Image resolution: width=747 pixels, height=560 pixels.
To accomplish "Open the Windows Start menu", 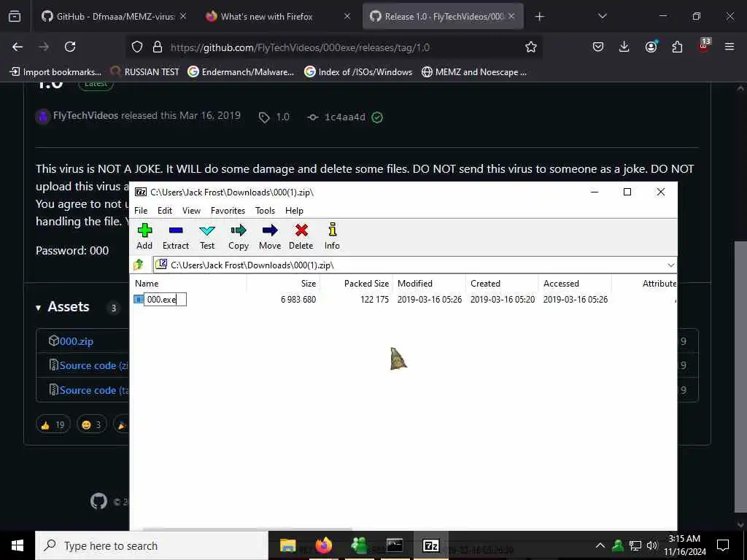I will tap(18, 545).
